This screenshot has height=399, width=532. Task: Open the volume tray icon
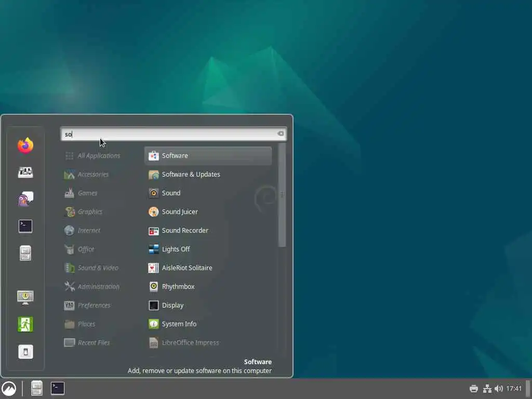498,389
